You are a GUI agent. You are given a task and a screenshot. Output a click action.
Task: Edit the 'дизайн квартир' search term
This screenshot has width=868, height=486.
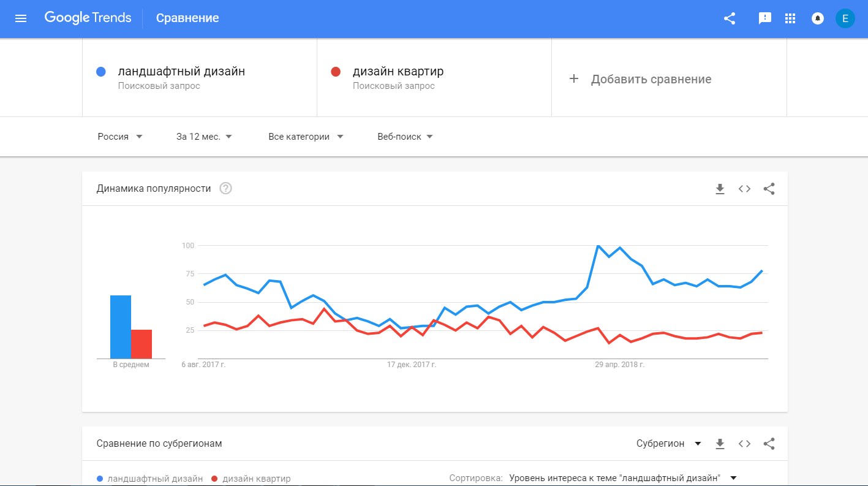[x=398, y=72]
